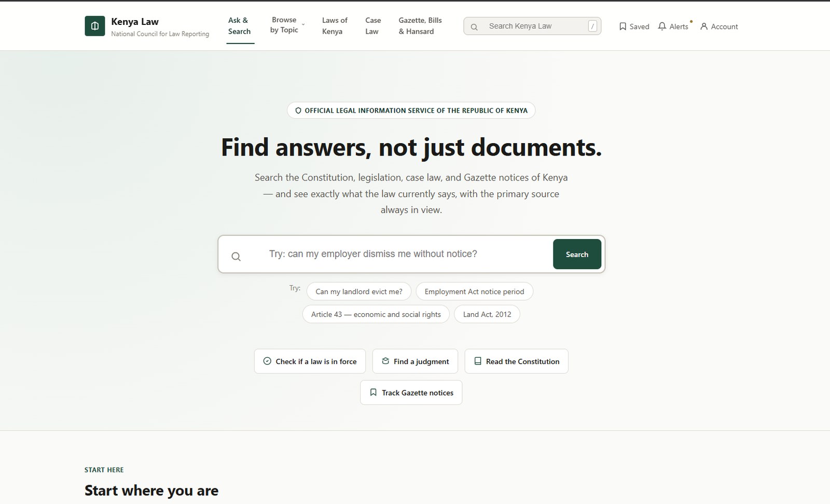This screenshot has width=830, height=504.
Task: Try the 'Can my landlord evict me?' suggestion
Action: [x=359, y=291]
